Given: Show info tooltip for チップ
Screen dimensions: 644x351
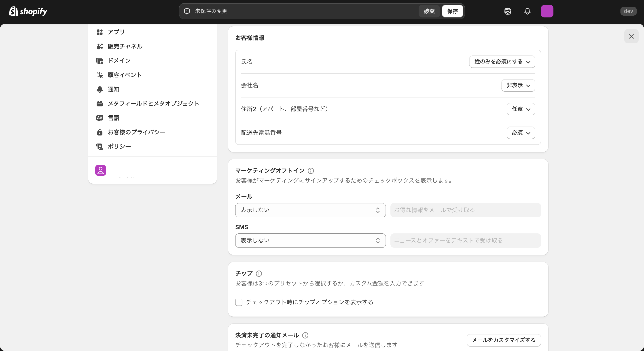Looking at the screenshot, I should click(259, 273).
